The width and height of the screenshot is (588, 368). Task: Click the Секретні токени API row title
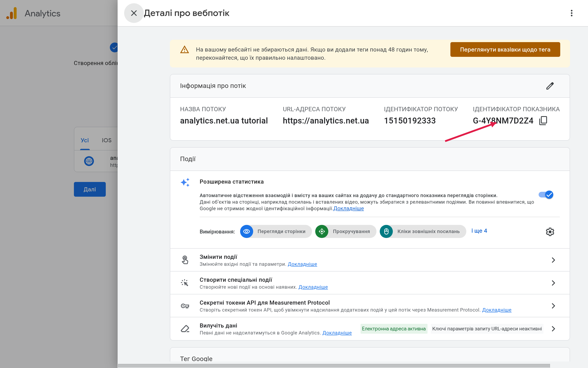tap(264, 303)
